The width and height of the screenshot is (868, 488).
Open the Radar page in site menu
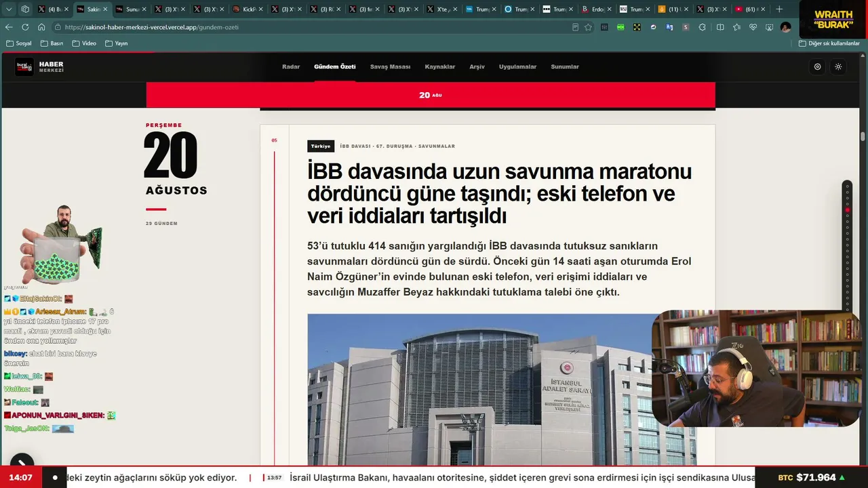click(x=291, y=66)
